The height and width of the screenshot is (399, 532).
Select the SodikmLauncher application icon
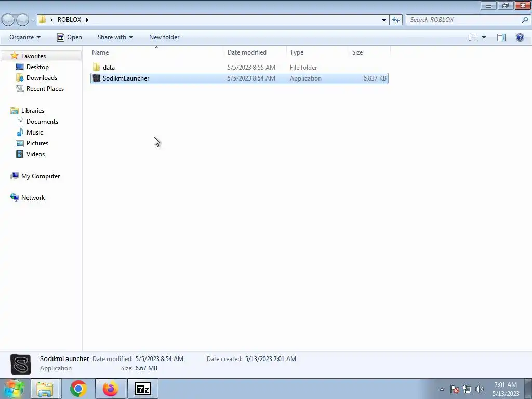pos(96,78)
